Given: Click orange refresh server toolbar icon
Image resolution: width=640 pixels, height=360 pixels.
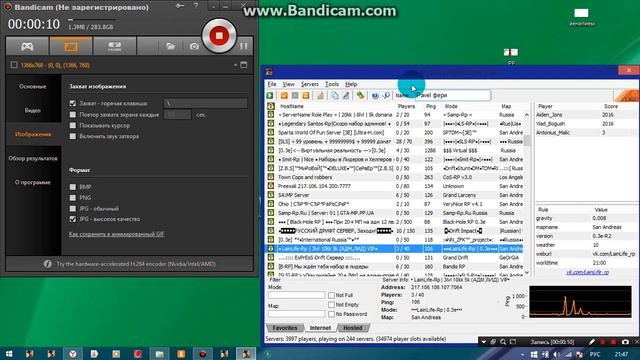Looking at the screenshot, I should click(306, 96).
